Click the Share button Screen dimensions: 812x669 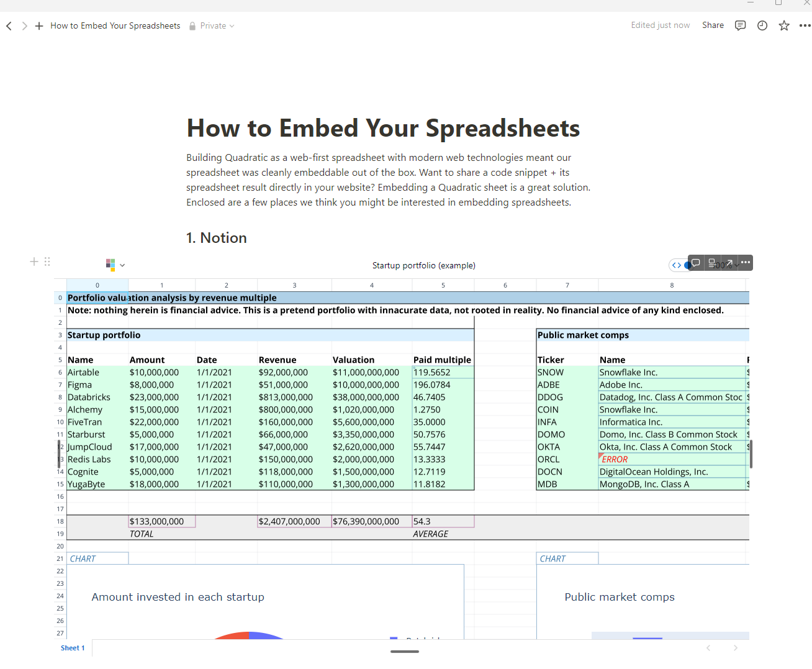point(713,25)
